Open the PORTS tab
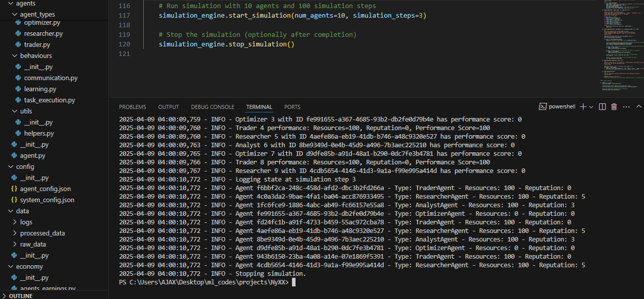 coord(292,107)
